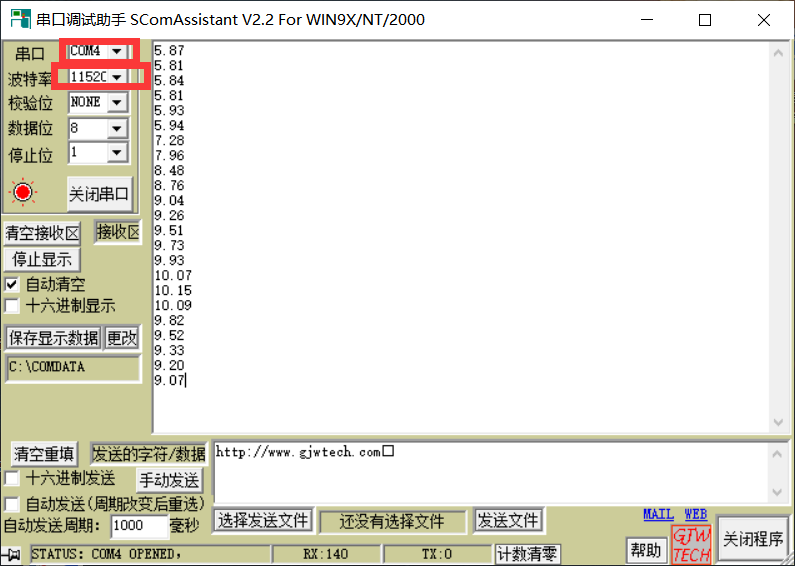Open the 停止位 stop bits dropdown
This screenshot has height=566, width=795.
click(117, 152)
